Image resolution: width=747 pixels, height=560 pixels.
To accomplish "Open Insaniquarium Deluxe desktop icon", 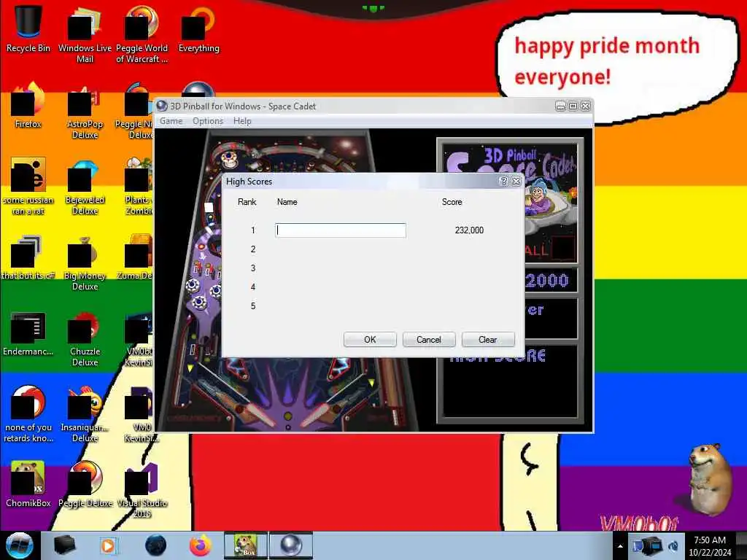I will 85,413.
